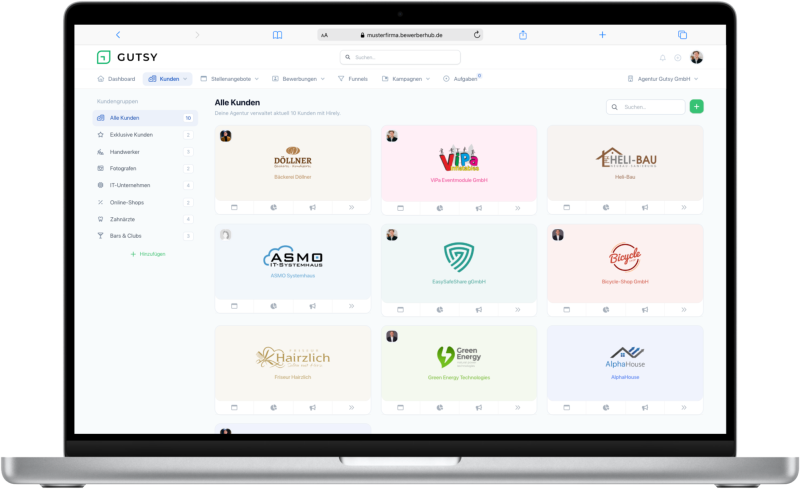Add a new customer with green plus button
Screen dimensions: 800x489
coord(696,106)
